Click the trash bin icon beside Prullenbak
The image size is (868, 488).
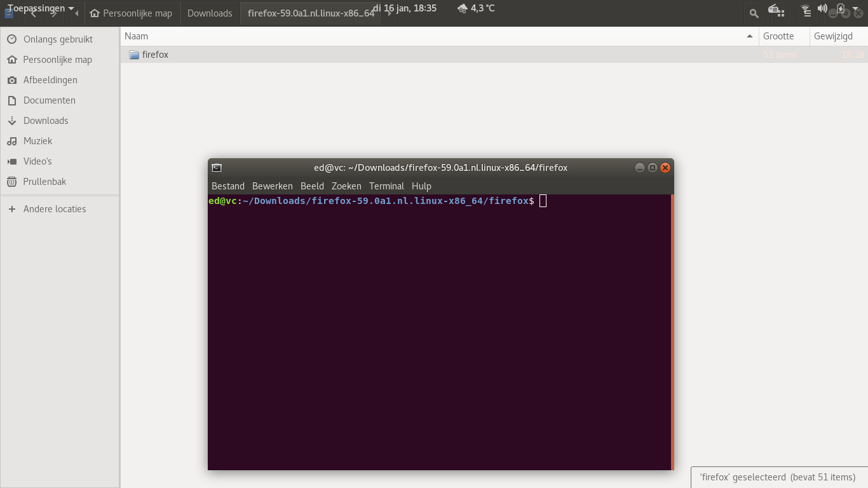tap(11, 182)
